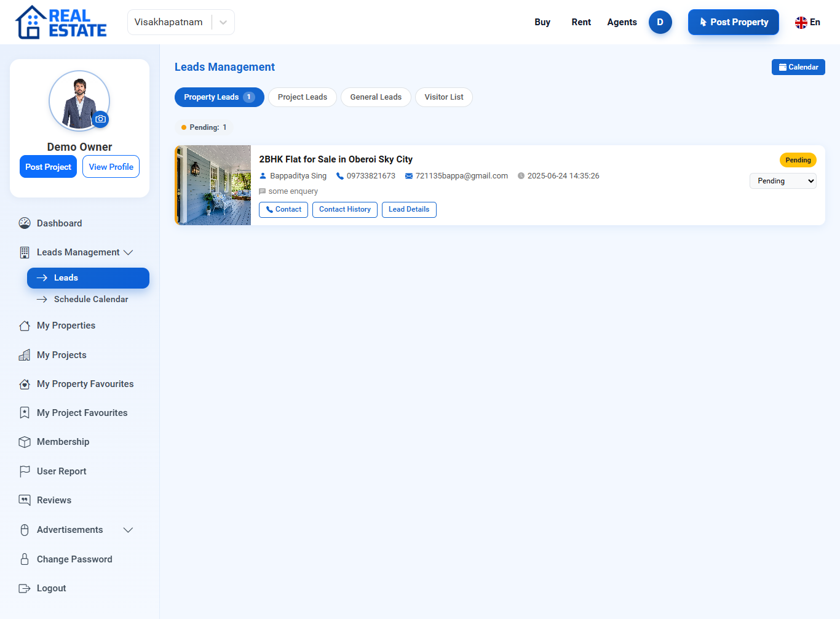Click the Membership box icon
Screen dimensions: 840x619
pos(25,442)
